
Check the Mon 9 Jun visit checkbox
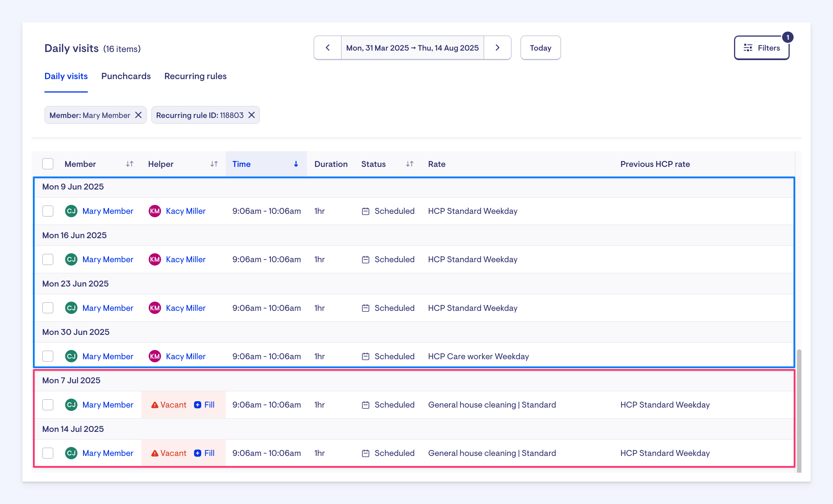pyautogui.click(x=48, y=211)
